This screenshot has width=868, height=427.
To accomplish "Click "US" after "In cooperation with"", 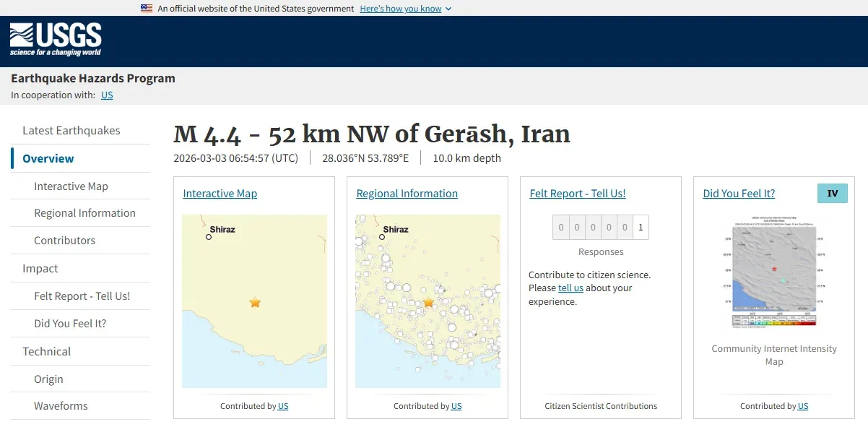I will coord(107,95).
